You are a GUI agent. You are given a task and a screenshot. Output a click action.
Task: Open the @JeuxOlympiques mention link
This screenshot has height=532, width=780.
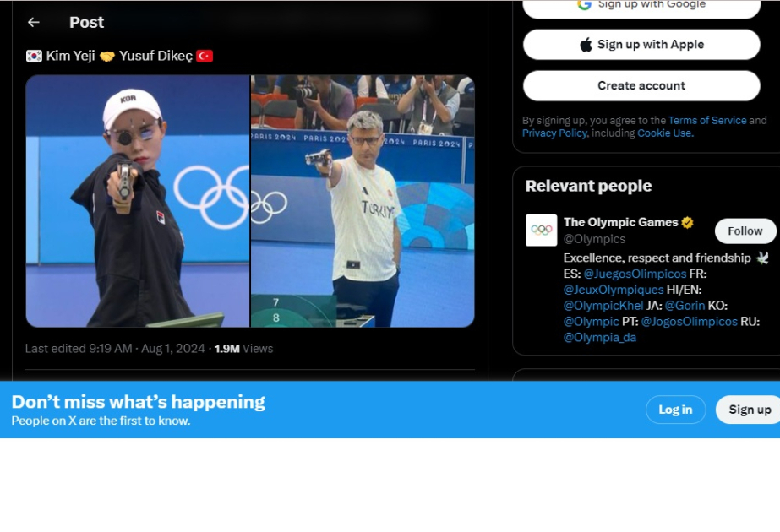coord(614,290)
